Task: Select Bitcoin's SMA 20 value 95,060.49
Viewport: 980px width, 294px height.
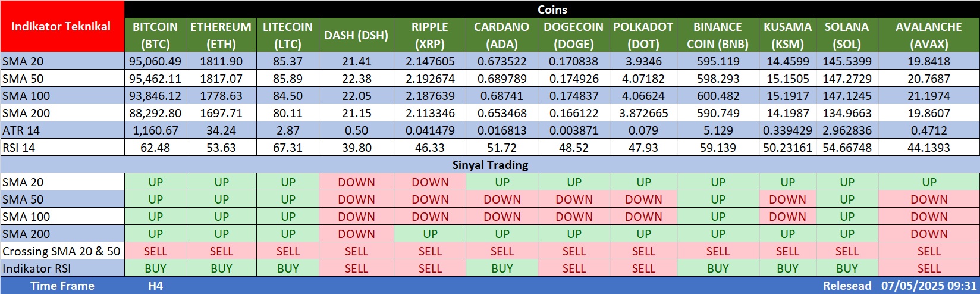Action: 155,61
